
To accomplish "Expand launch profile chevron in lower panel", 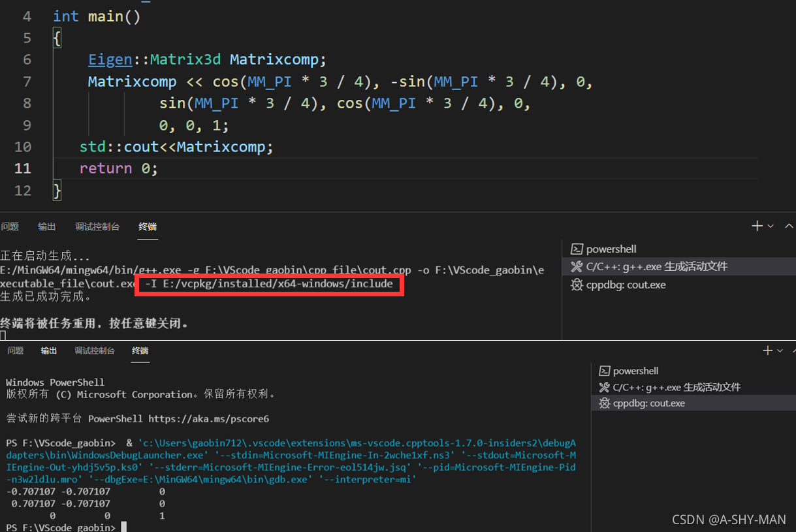I will coord(781,351).
